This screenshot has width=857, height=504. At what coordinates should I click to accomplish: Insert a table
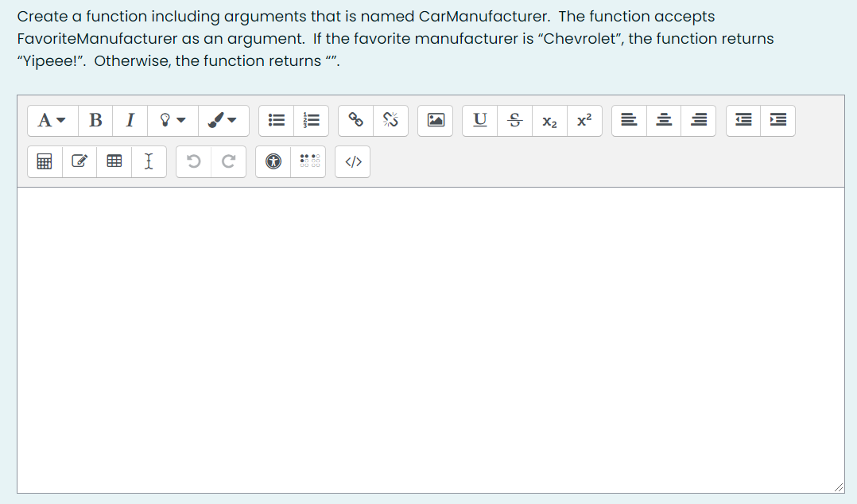coord(114,162)
